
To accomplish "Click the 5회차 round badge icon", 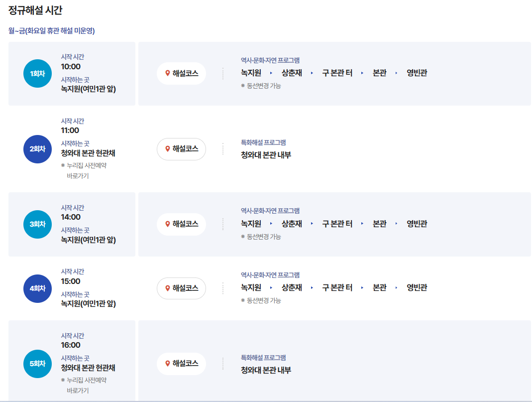I will (37, 364).
